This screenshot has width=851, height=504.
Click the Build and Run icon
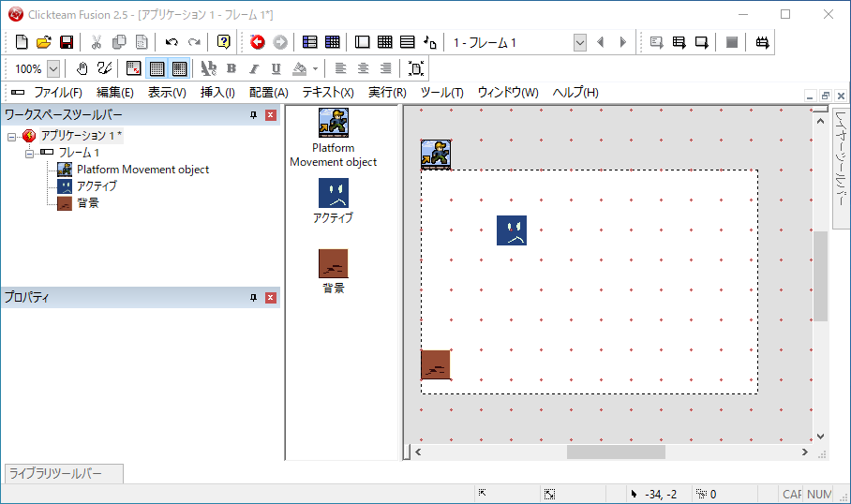[x=762, y=42]
